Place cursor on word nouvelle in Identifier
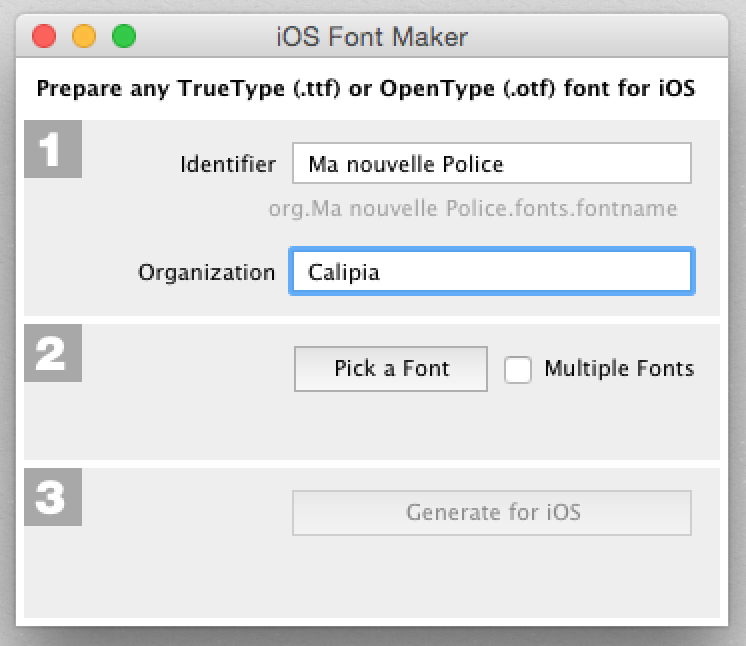The width and height of the screenshot is (746, 646). [389, 164]
